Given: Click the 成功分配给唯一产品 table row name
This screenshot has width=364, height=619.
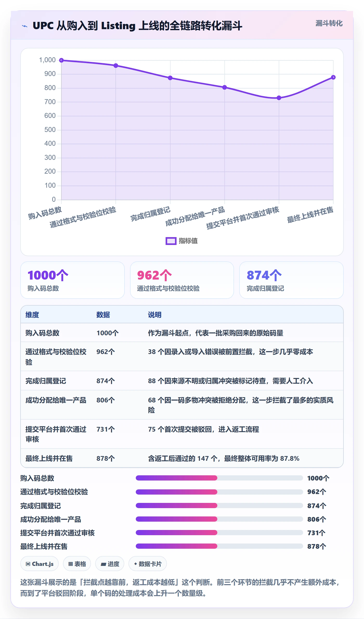Looking at the screenshot, I should [56, 400].
